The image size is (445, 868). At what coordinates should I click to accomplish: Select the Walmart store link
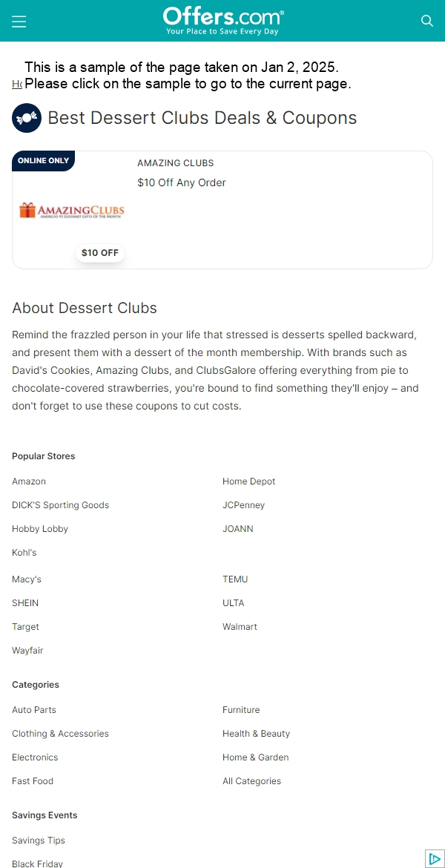[240, 627]
